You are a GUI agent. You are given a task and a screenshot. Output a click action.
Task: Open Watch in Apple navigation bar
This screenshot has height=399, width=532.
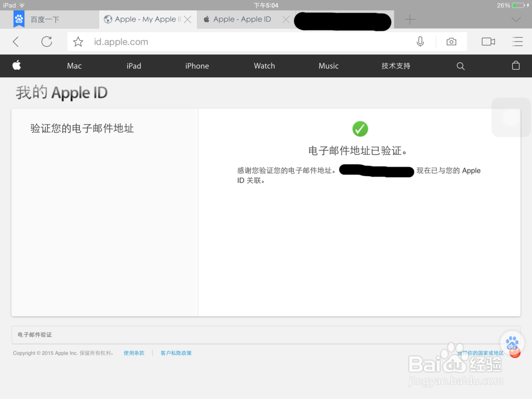(264, 66)
